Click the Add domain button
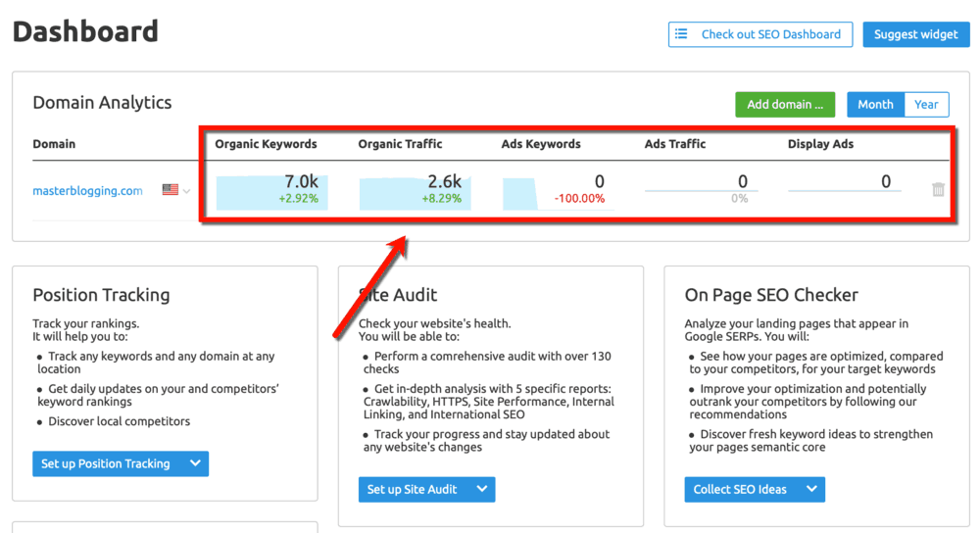The image size is (980, 533). (x=784, y=105)
